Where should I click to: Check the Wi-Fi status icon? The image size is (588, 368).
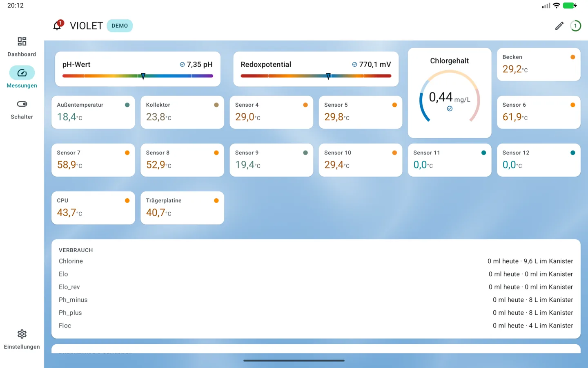[x=556, y=6]
